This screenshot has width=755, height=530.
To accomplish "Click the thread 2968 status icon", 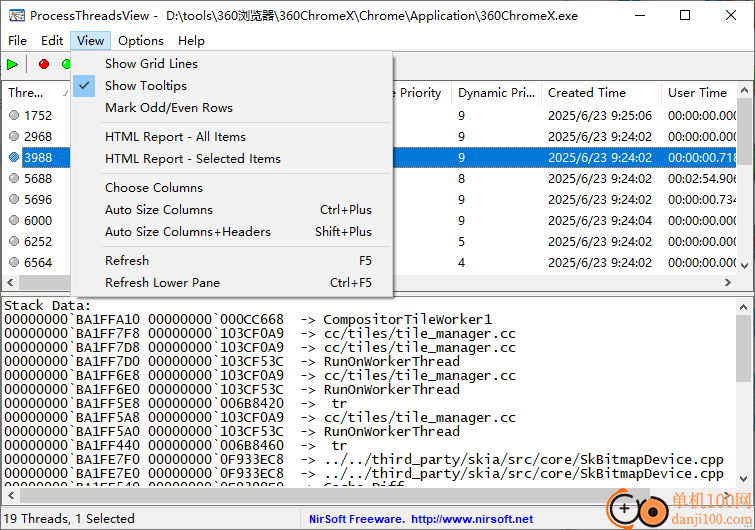I will 14,136.
